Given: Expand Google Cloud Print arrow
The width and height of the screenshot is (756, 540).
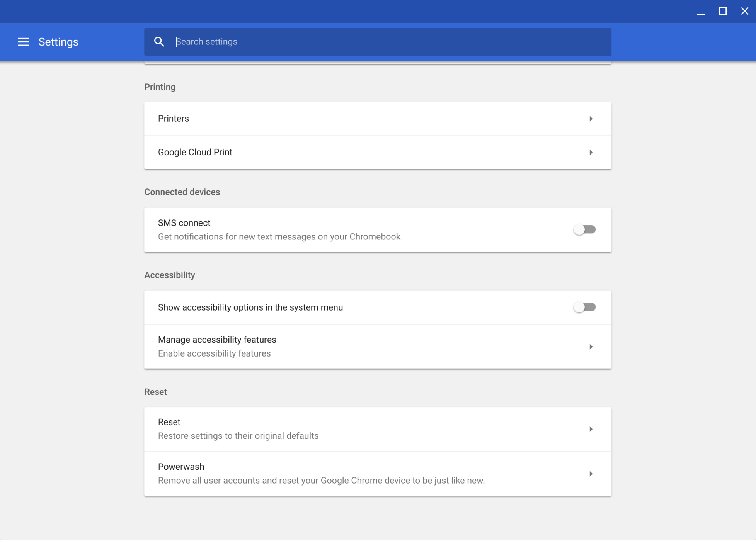Looking at the screenshot, I should [x=591, y=153].
